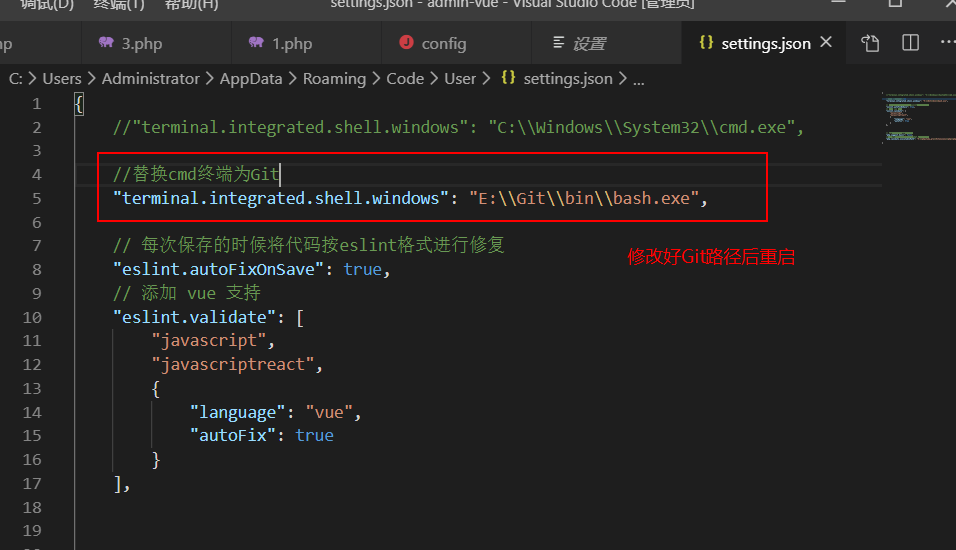Open the config tab
Viewport: 956px width, 550px height.
(457, 43)
